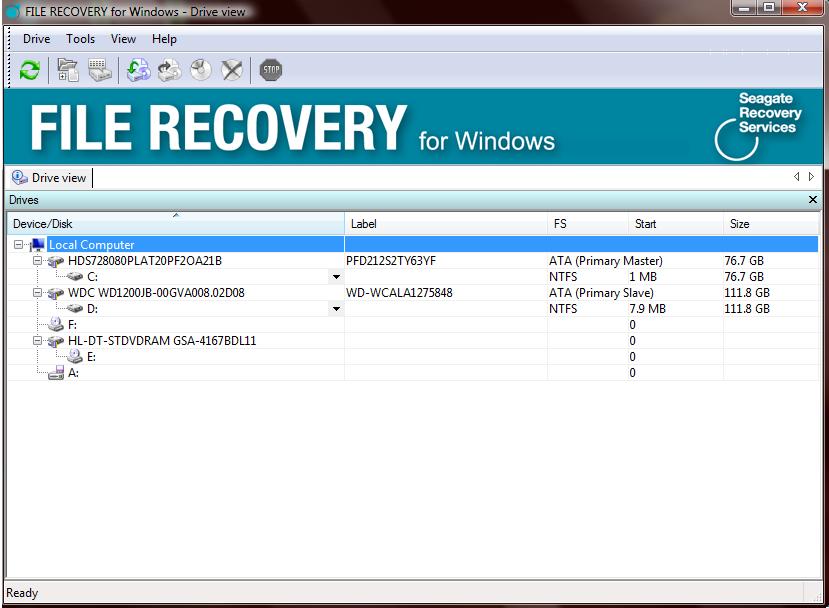Sort by the Label column header
This screenshot has width=829, height=608.
pyautogui.click(x=446, y=224)
